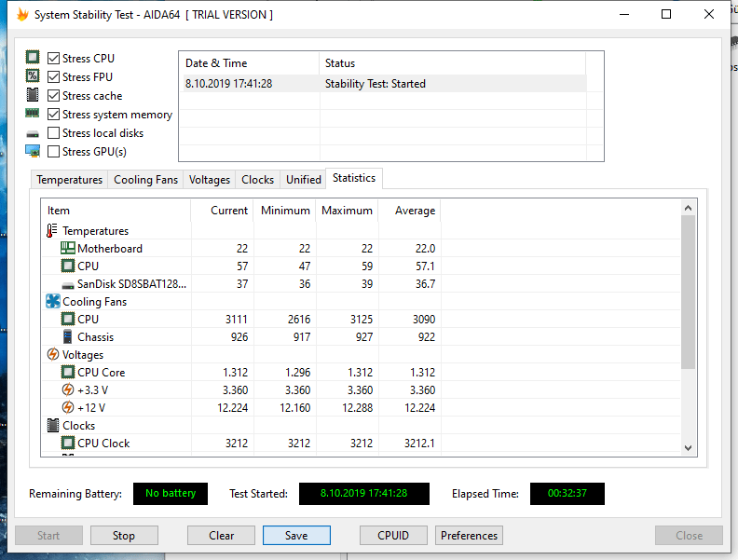738x560 pixels.
Task: Enable the Stress local disks checkbox
Action: pos(54,132)
